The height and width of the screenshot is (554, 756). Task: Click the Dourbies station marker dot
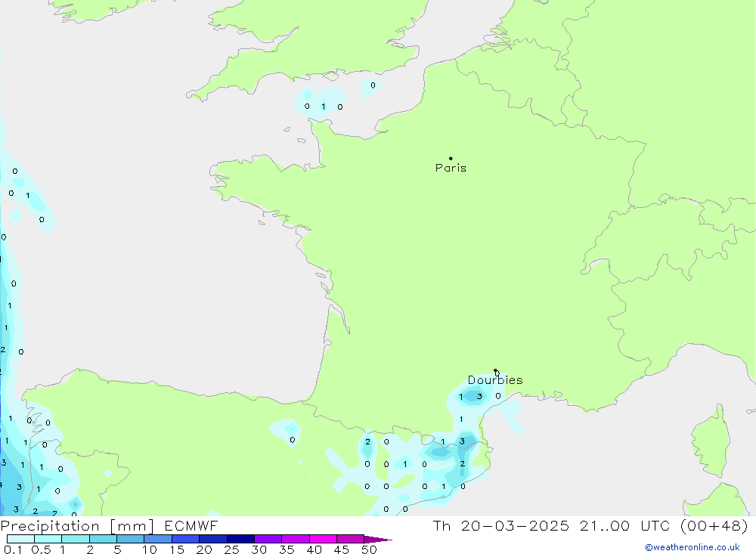click(x=496, y=370)
